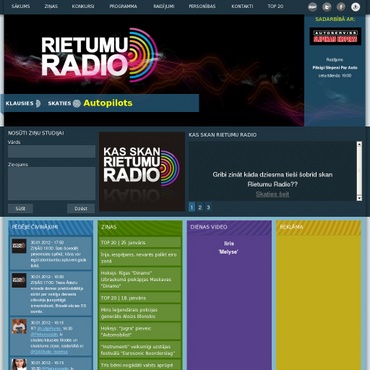
Task: Open avatar of the 16:15 tweet
Action: [x=19, y=364]
